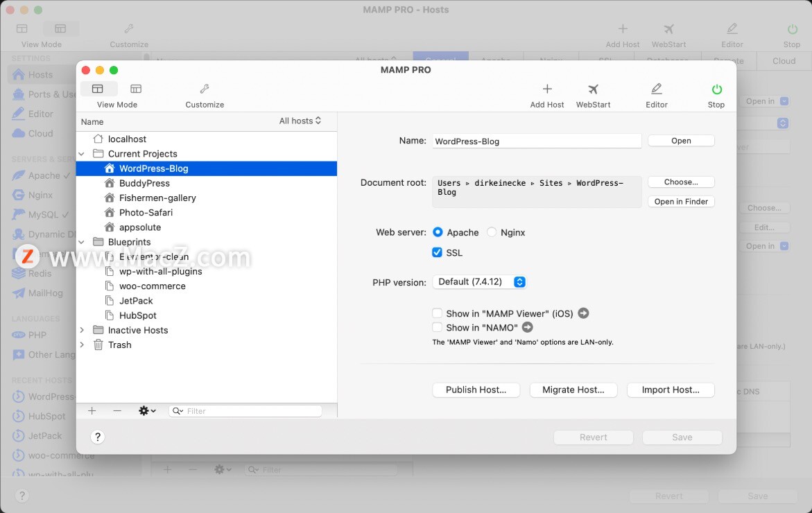The image size is (812, 513).
Task: Open Cloud in background sidebar
Action: point(40,134)
